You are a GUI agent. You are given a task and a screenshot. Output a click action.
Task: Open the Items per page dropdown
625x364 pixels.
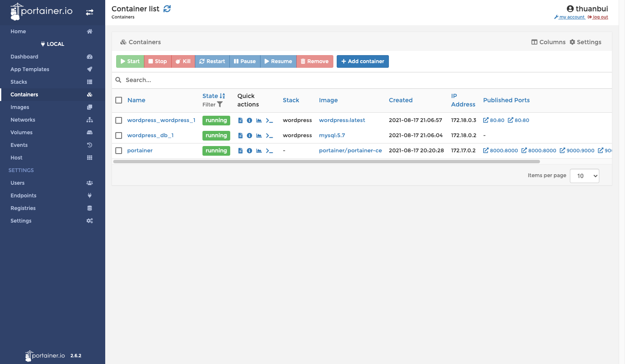coord(585,176)
